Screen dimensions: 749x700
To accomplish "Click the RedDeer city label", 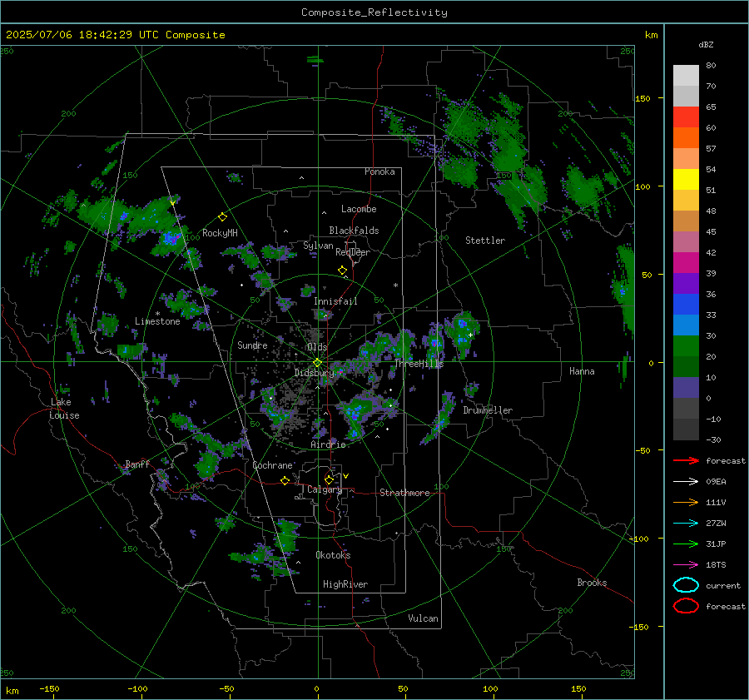I will [x=353, y=252].
